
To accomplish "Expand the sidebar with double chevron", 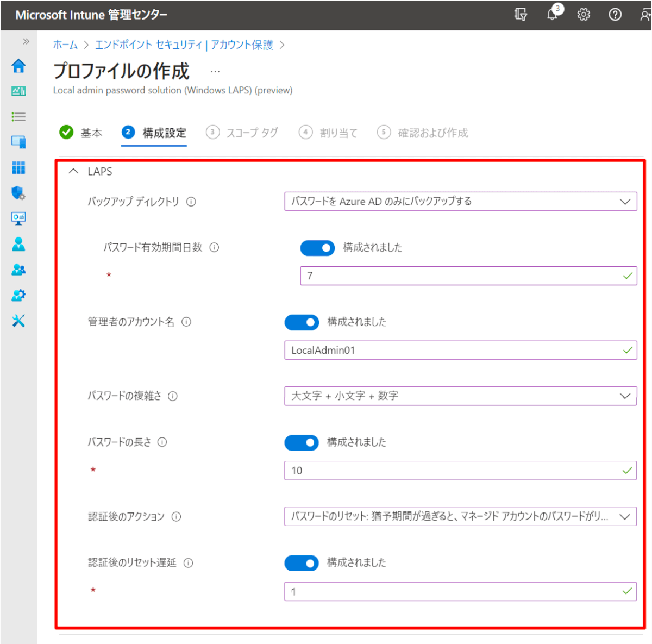I will pyautogui.click(x=26, y=41).
